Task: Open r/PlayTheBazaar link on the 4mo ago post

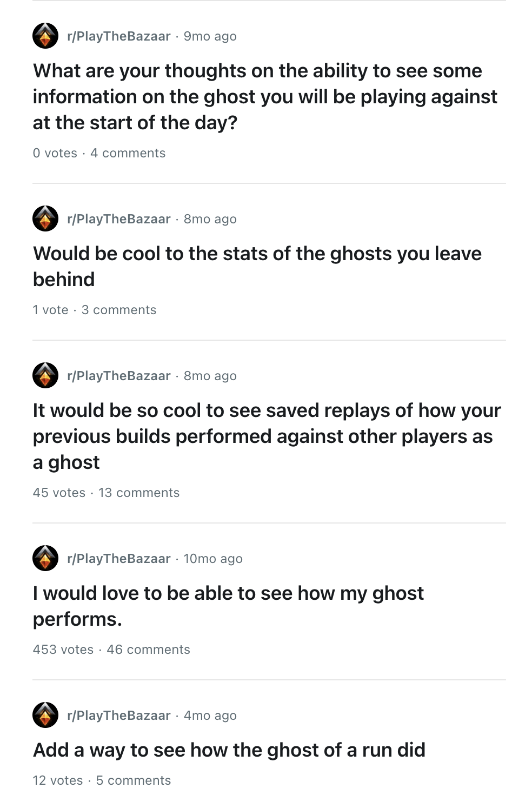Action: point(118,716)
